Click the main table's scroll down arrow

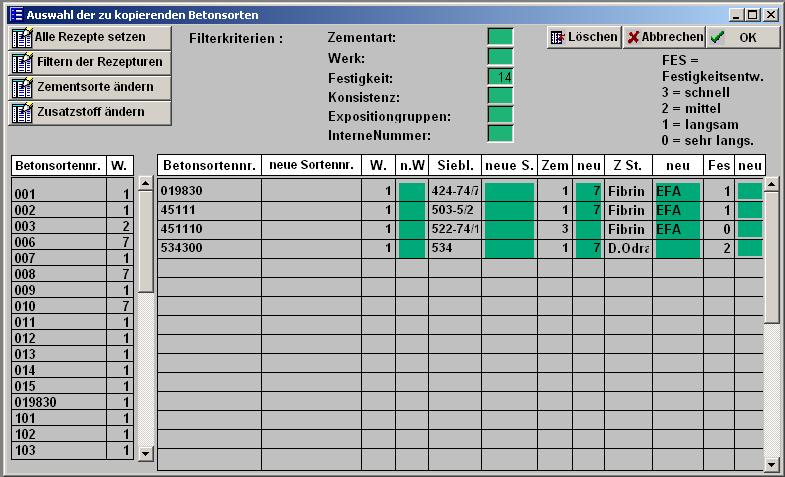(771, 464)
